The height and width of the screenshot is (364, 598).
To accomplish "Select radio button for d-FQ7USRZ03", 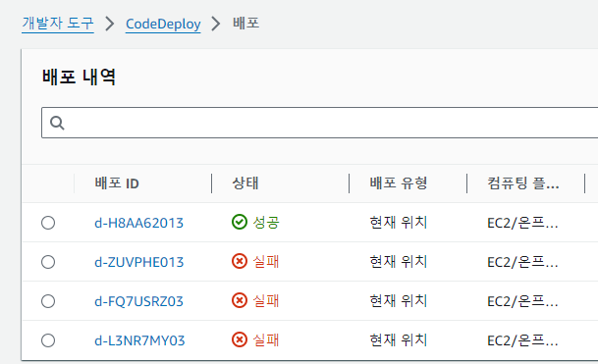I will click(x=48, y=301).
